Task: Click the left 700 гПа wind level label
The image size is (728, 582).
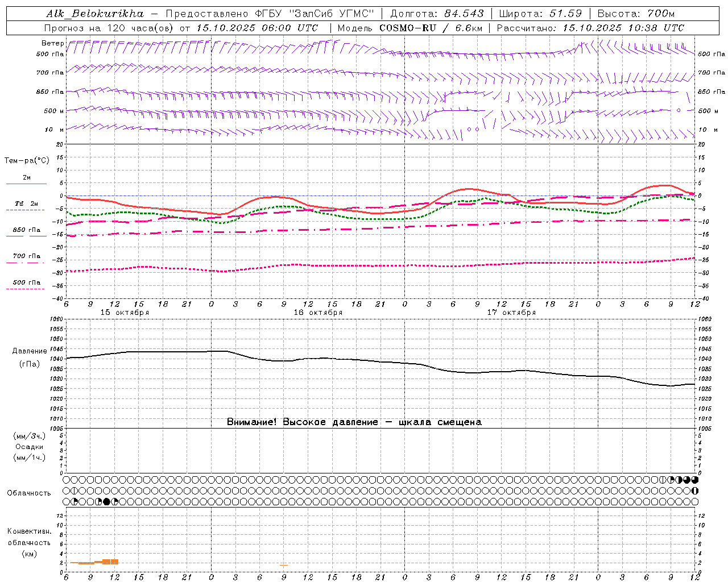Action: 50,73
